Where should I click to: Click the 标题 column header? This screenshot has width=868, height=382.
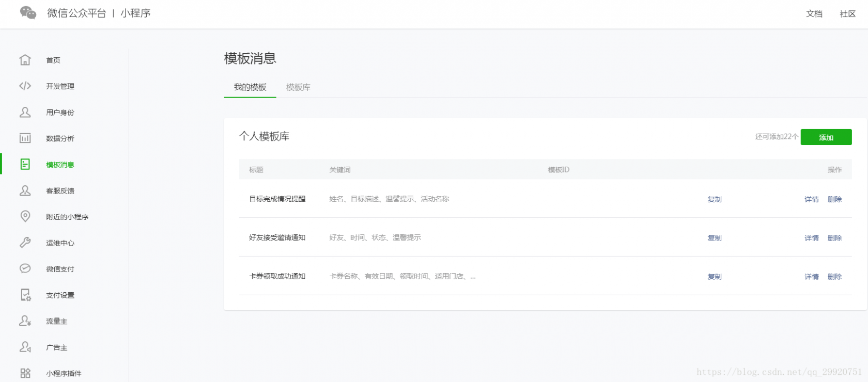pos(256,170)
